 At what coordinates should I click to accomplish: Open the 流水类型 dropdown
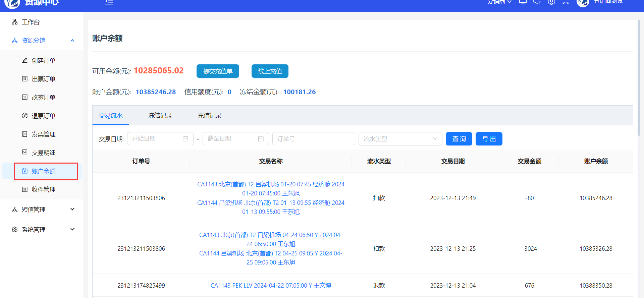tap(400, 139)
